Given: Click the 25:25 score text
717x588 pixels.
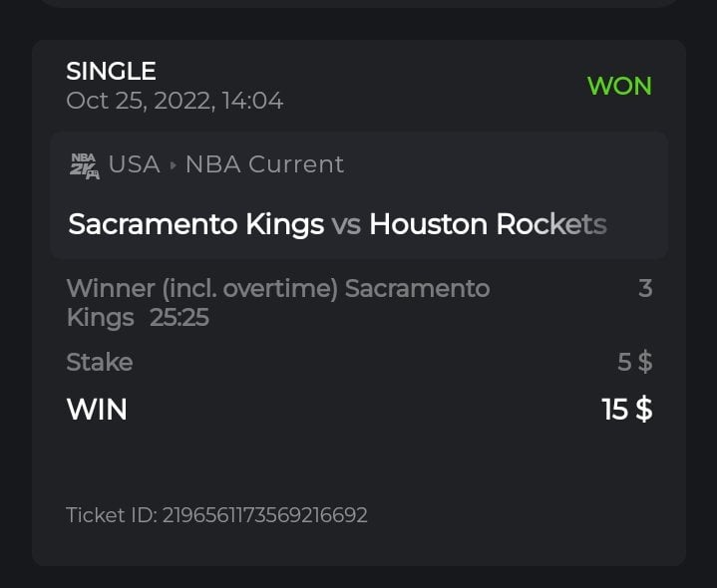Looking at the screenshot, I should click(179, 318).
